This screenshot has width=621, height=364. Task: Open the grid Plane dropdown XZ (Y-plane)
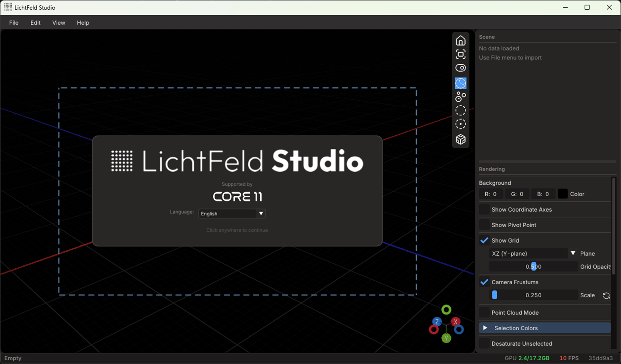pos(532,253)
